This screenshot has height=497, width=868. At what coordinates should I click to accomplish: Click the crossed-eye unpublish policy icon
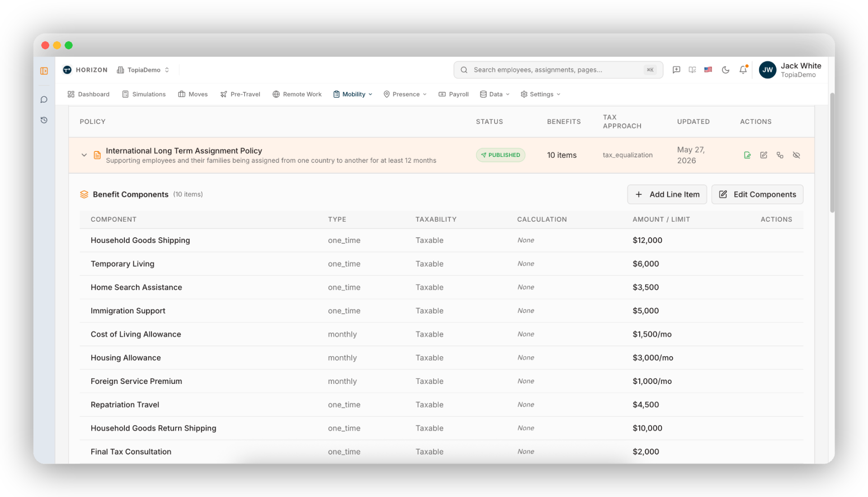click(x=797, y=155)
